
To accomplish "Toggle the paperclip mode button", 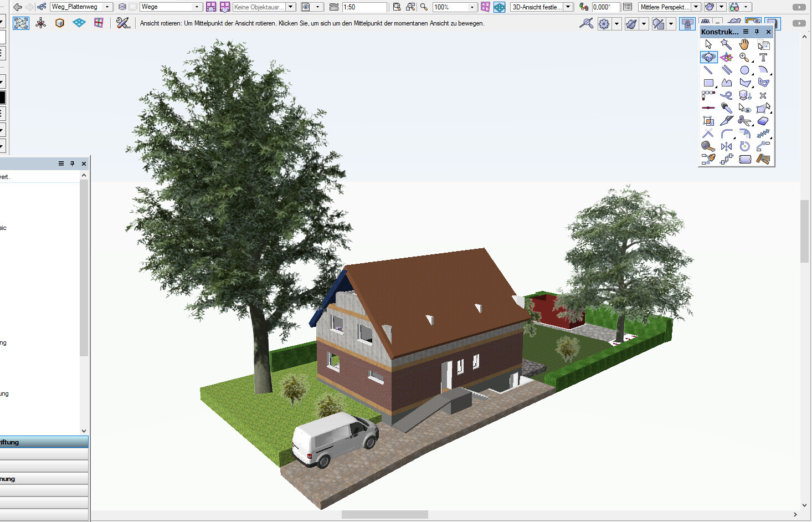I will click(x=687, y=24).
